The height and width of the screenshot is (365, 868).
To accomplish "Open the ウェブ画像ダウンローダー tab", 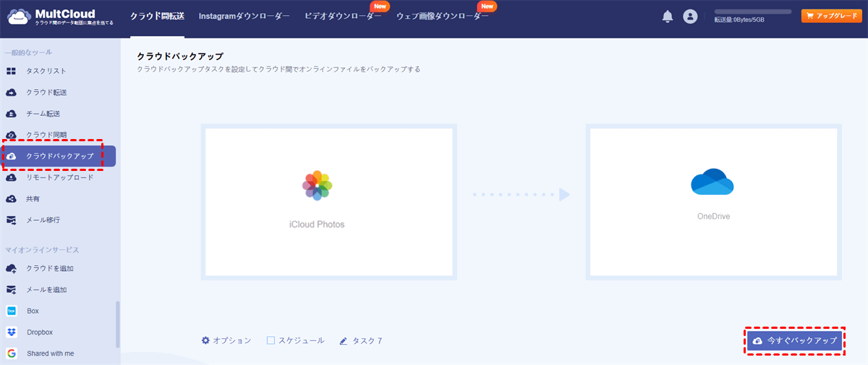I will pyautogui.click(x=443, y=17).
